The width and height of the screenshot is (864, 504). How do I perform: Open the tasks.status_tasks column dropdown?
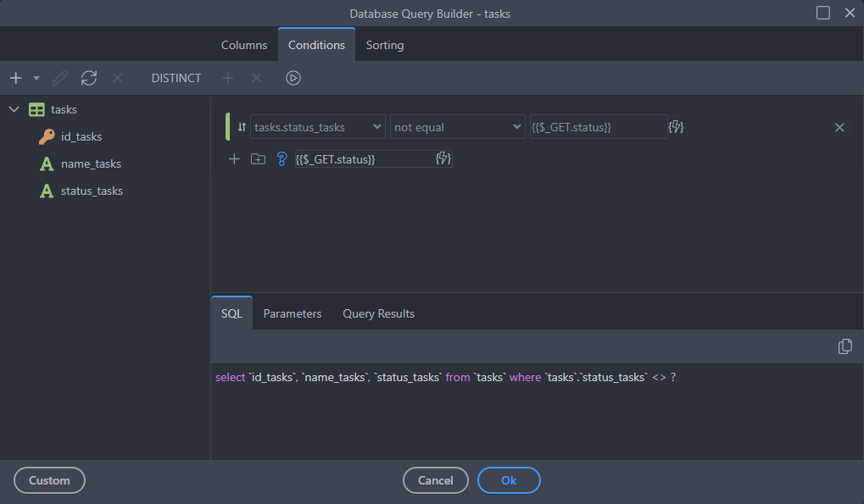[318, 127]
